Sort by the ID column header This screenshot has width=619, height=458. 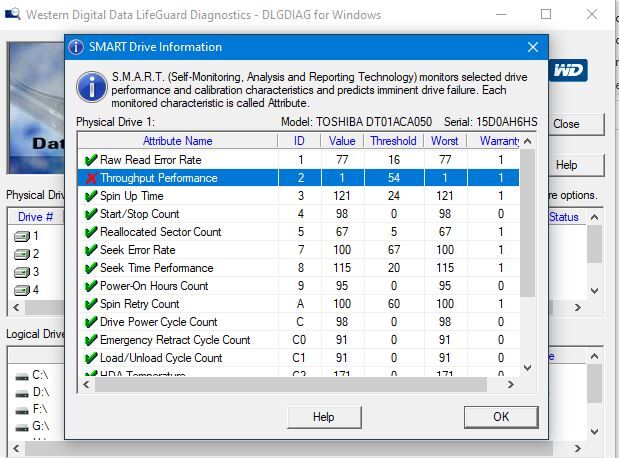[299, 141]
